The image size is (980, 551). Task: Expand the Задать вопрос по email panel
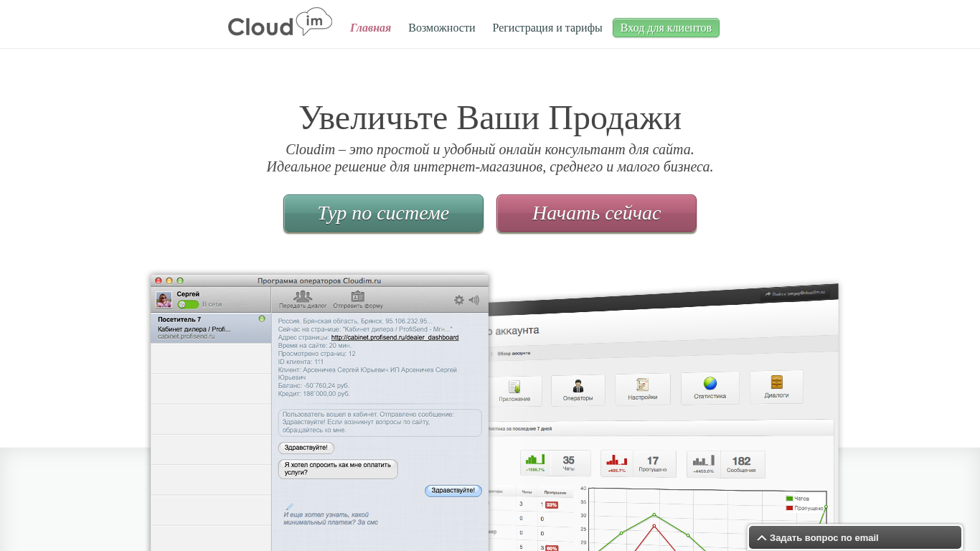[855, 537]
